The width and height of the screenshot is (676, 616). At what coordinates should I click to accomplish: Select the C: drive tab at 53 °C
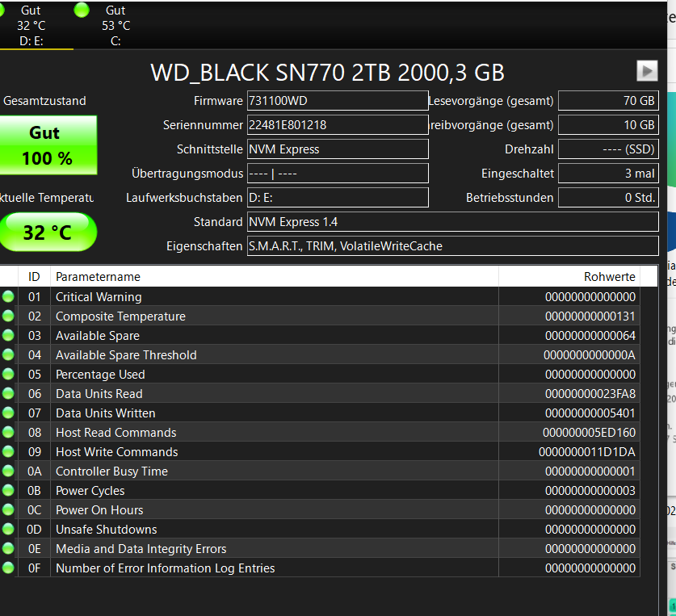(x=115, y=26)
